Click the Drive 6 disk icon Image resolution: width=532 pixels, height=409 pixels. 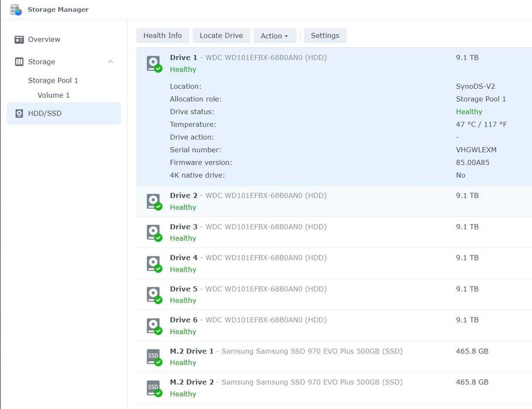153,325
